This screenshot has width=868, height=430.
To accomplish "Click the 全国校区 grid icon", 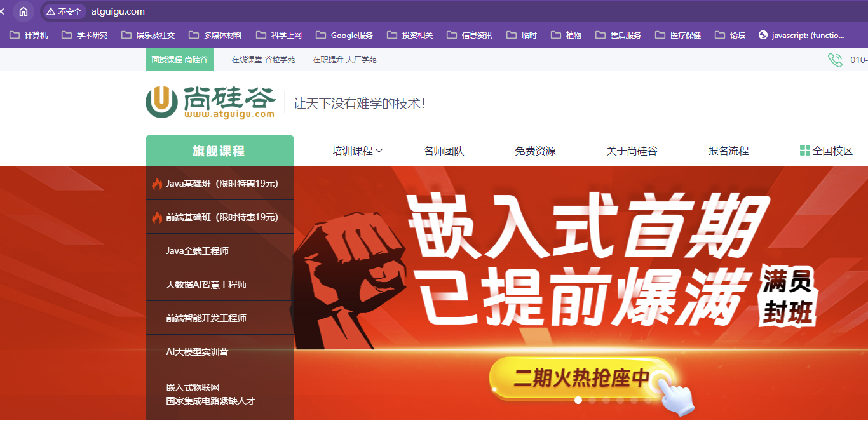I will tap(805, 151).
